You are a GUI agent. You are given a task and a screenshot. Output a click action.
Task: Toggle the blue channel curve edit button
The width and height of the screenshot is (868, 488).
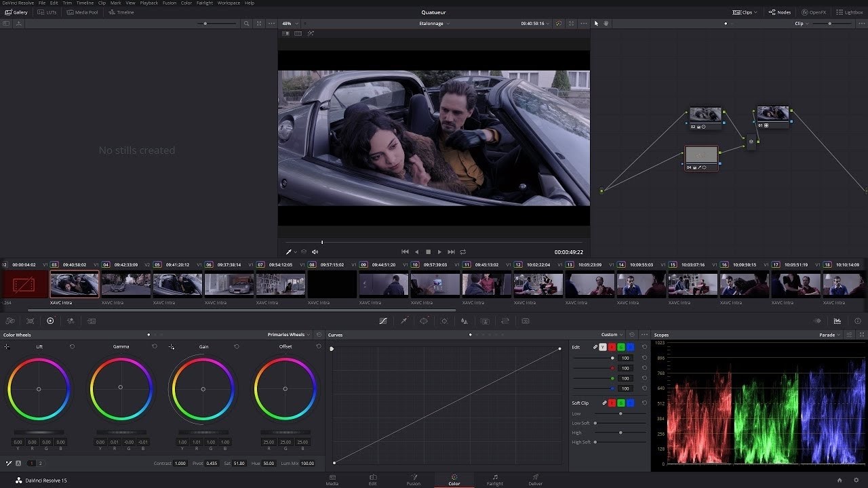tap(631, 347)
